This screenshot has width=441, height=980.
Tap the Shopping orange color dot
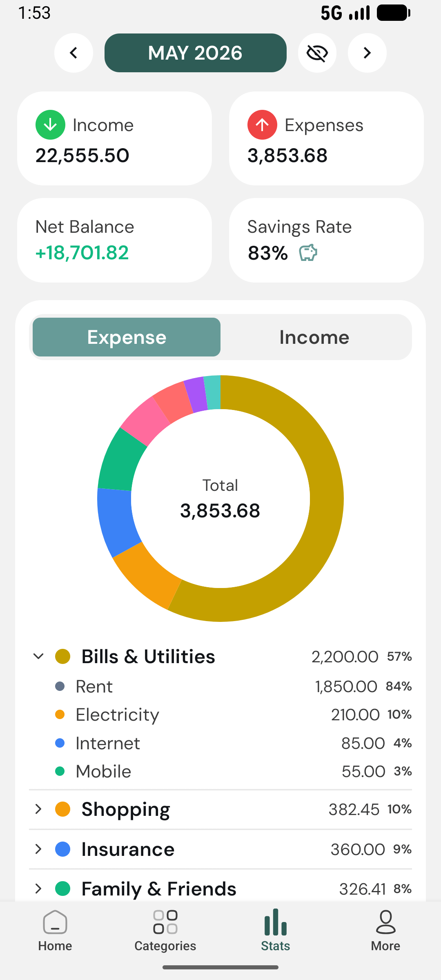63,809
